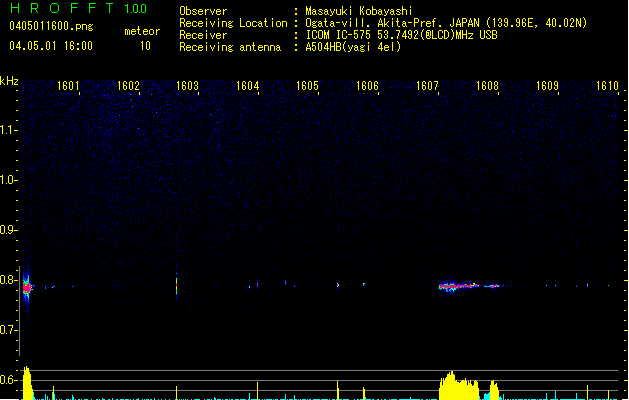Click the large yellow power block after 1607
This screenshot has height=400, width=629.
pyautogui.click(x=459, y=386)
